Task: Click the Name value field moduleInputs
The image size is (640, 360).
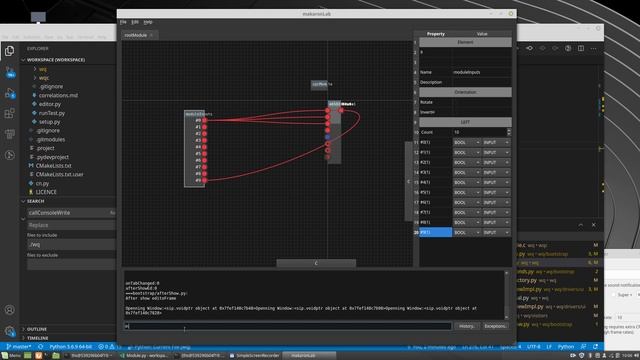Action: point(482,72)
